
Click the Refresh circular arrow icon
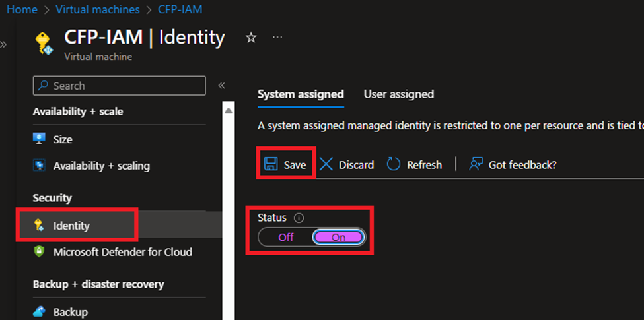[x=394, y=164]
